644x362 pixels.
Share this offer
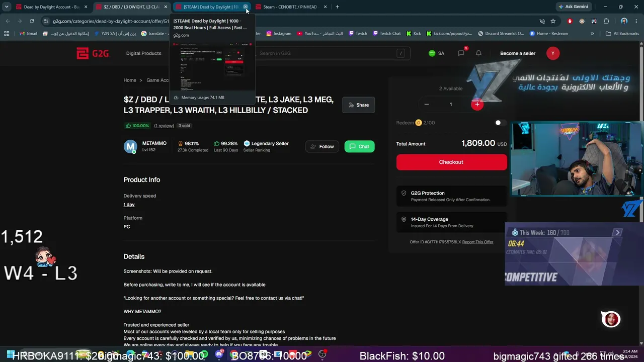(358, 105)
